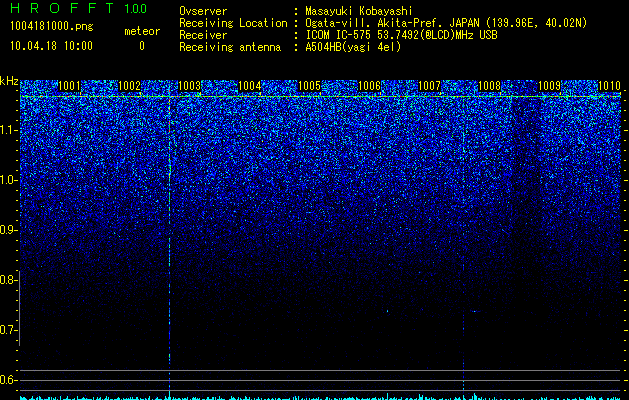
Task: Click the 'Ovserver' label
Action: click(203, 11)
